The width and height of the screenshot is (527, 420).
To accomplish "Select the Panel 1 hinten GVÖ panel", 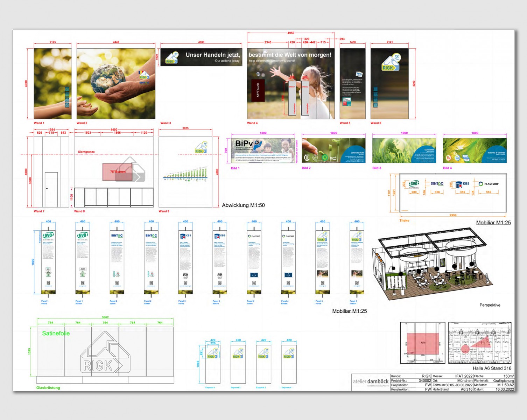I will [x=83, y=262].
